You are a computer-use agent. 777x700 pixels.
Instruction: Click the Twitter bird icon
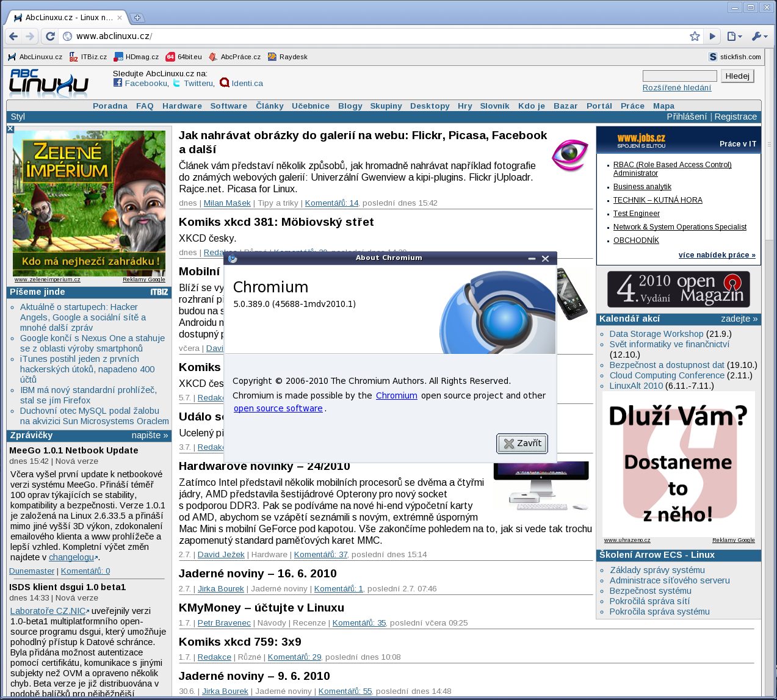[176, 83]
